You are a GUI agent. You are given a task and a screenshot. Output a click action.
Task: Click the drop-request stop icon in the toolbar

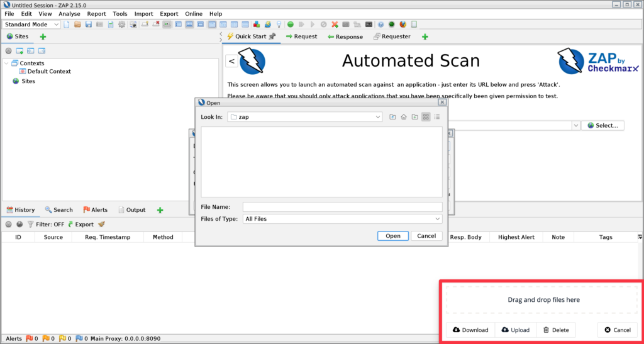pyautogui.click(x=323, y=25)
